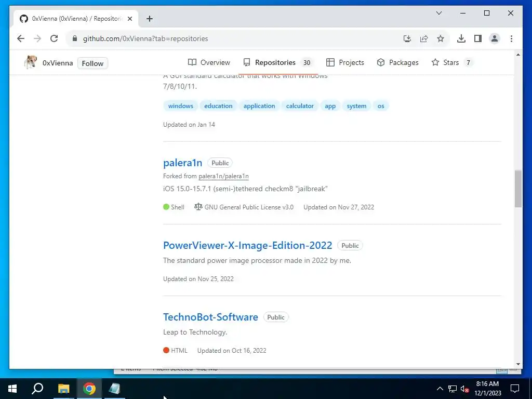Screen dimensions: 532x399
Task: Open the muted volume tray icon
Action: 464,389
